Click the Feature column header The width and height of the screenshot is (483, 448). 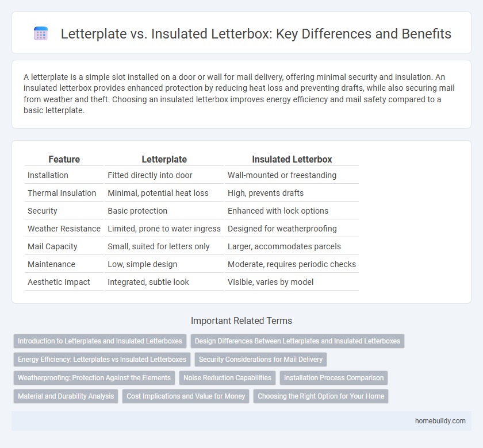coord(64,159)
